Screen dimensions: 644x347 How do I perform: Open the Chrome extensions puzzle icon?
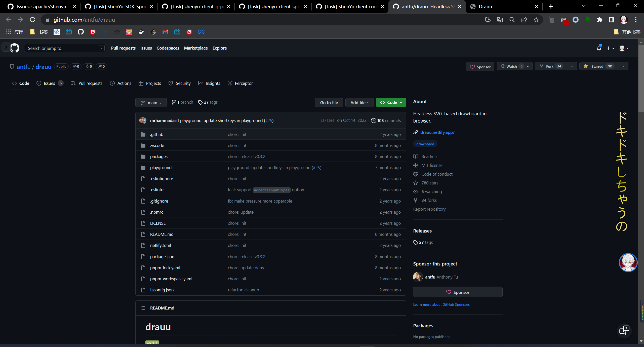pos(599,20)
